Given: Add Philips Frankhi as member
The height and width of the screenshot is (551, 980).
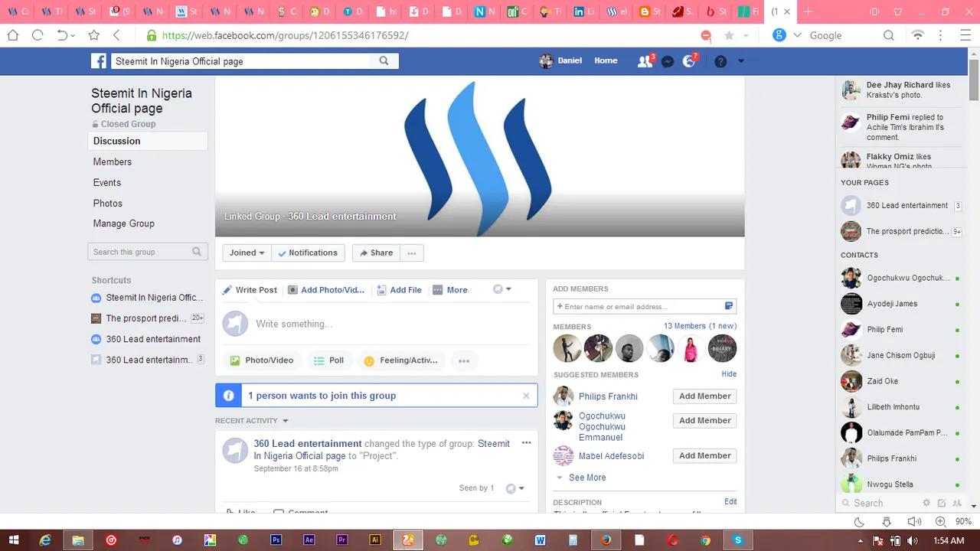Looking at the screenshot, I should point(704,396).
